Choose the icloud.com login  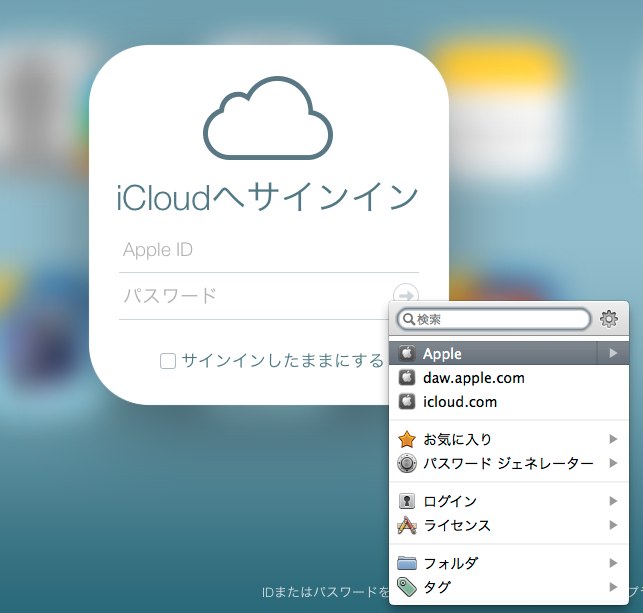pyautogui.click(x=508, y=401)
